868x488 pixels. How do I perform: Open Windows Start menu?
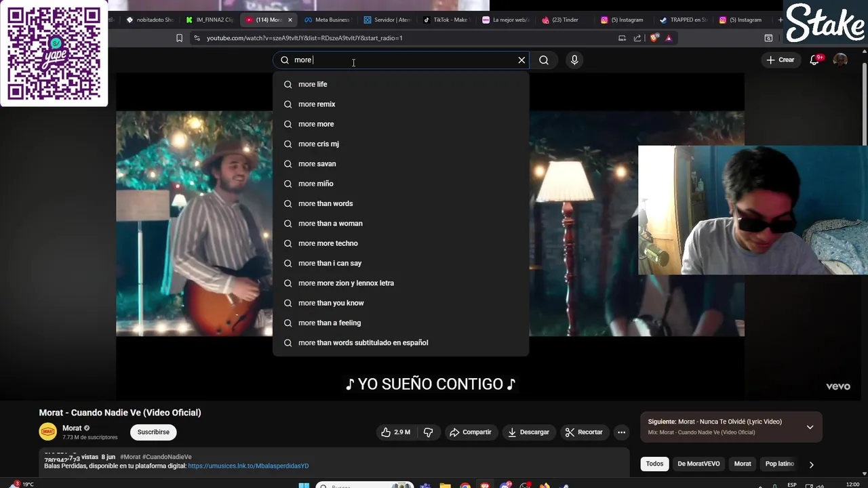(x=304, y=485)
